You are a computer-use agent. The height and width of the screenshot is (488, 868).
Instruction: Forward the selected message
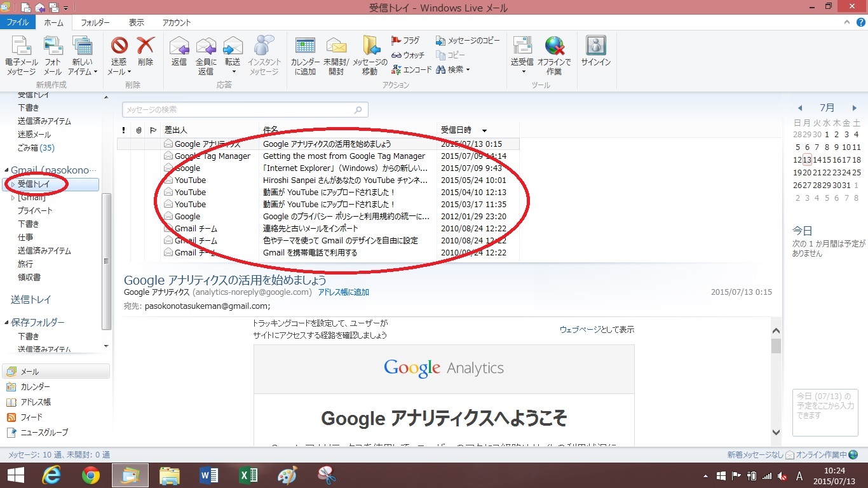(x=233, y=56)
